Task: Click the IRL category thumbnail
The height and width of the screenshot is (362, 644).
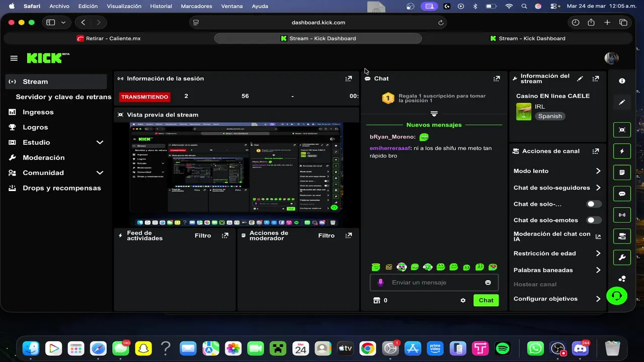Action: click(x=524, y=112)
